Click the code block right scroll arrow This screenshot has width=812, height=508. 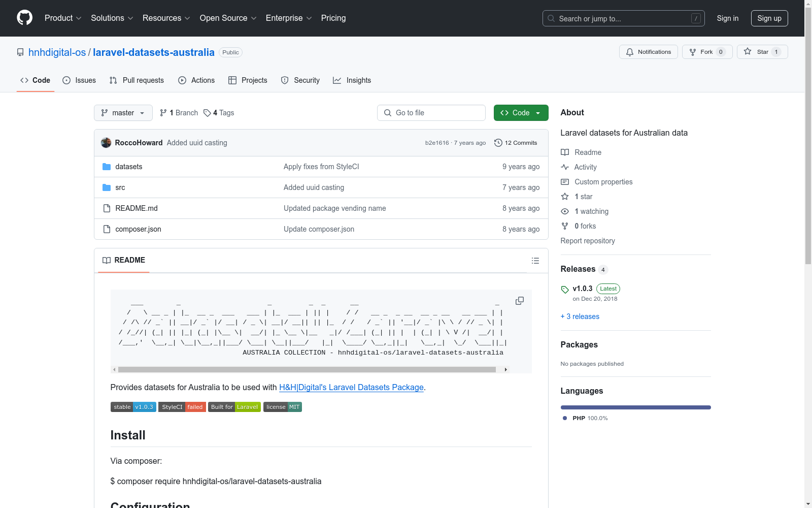tap(506, 370)
